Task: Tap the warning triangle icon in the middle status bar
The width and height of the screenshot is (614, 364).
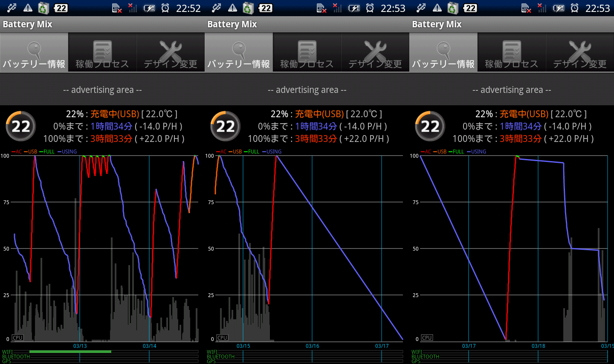Action: tap(232, 8)
